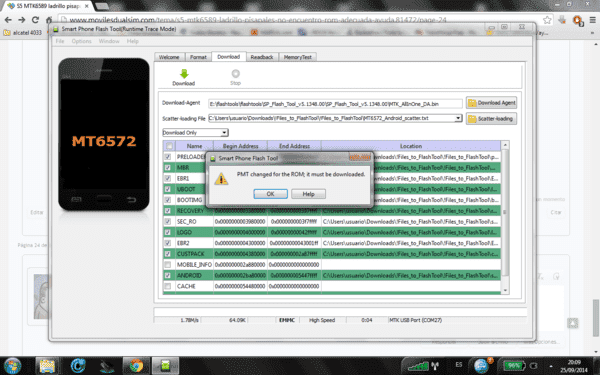
Task: Uncheck the EBR2 row checkbox
Action: click(168, 243)
